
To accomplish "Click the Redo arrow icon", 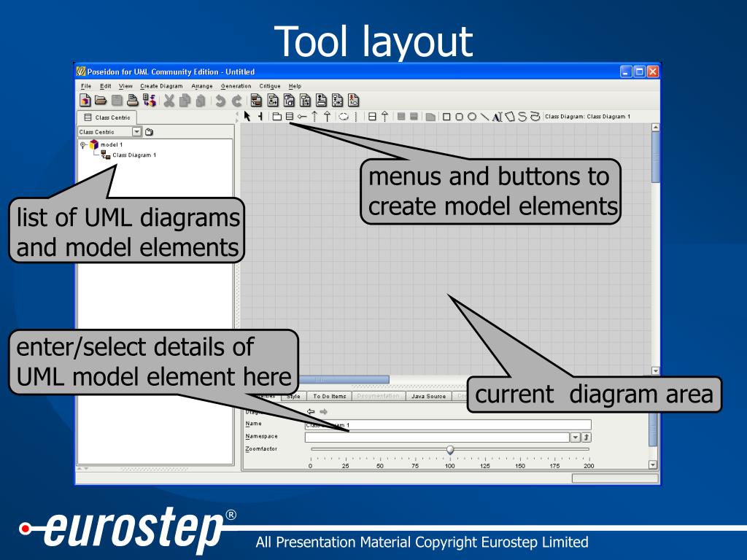I will (x=237, y=101).
